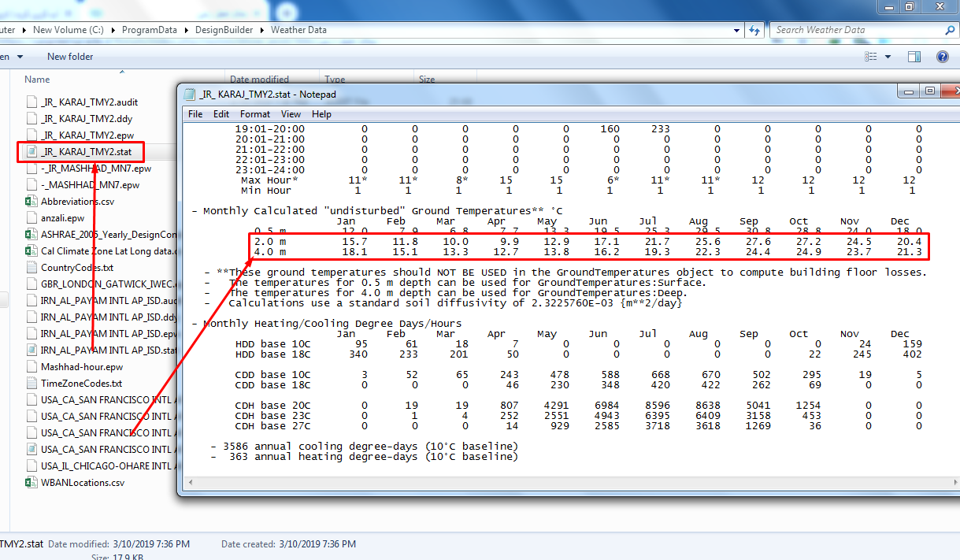Open the address bar history dropdown arrow

(x=737, y=30)
